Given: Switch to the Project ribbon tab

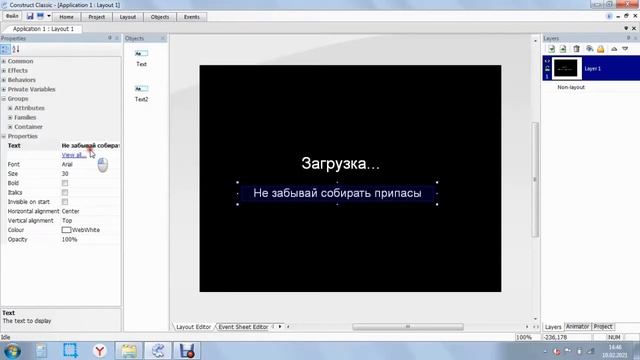Looking at the screenshot, I should [x=96, y=17].
